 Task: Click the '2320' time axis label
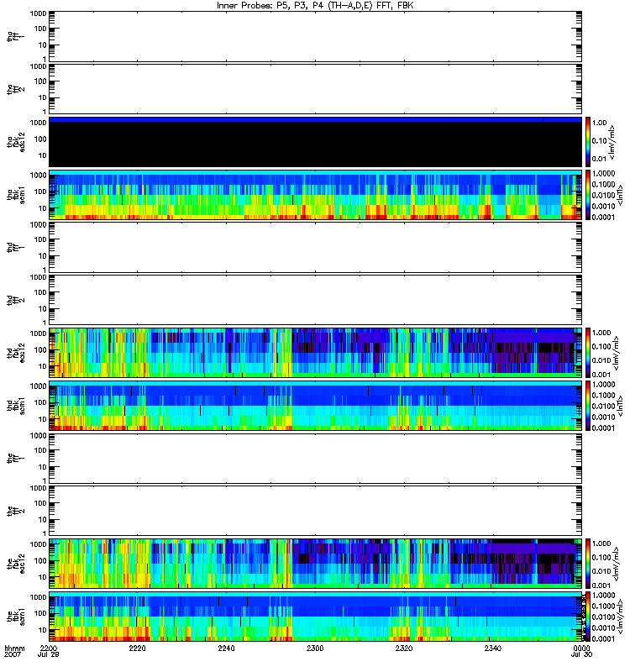pos(404,648)
